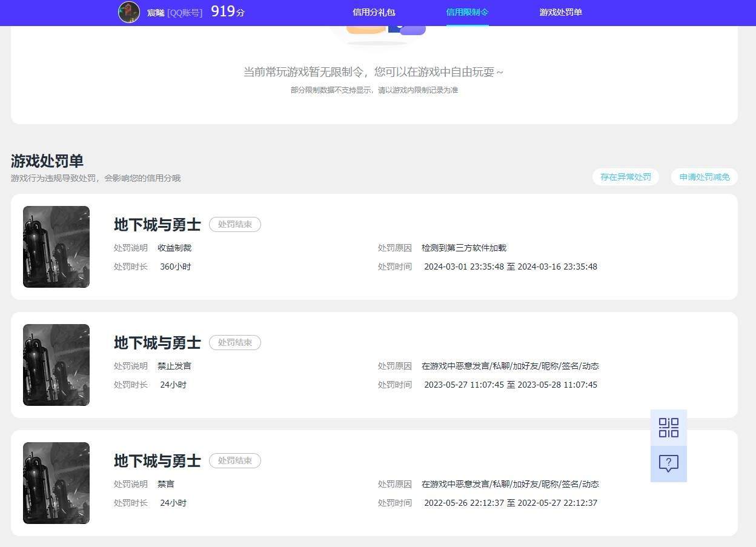This screenshot has height=547, width=756.
Task: Open the 信用分礼包 tab
Action: point(374,12)
